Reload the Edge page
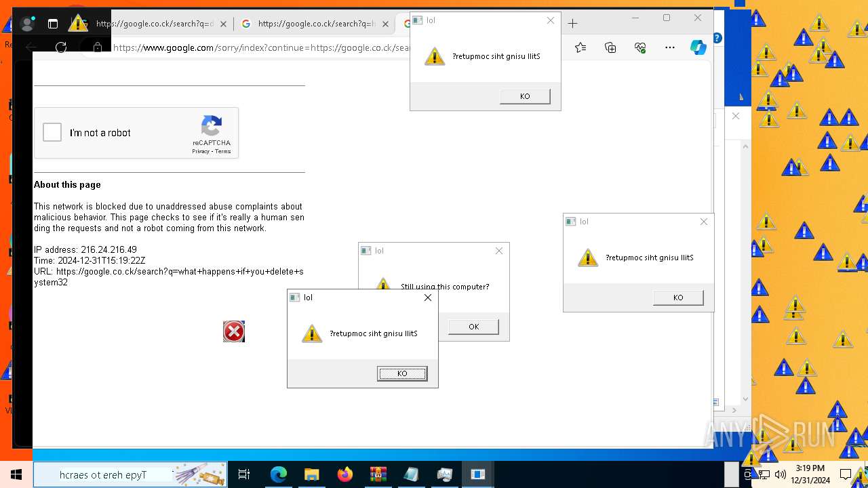Image resolution: width=868 pixels, height=488 pixels. (61, 47)
